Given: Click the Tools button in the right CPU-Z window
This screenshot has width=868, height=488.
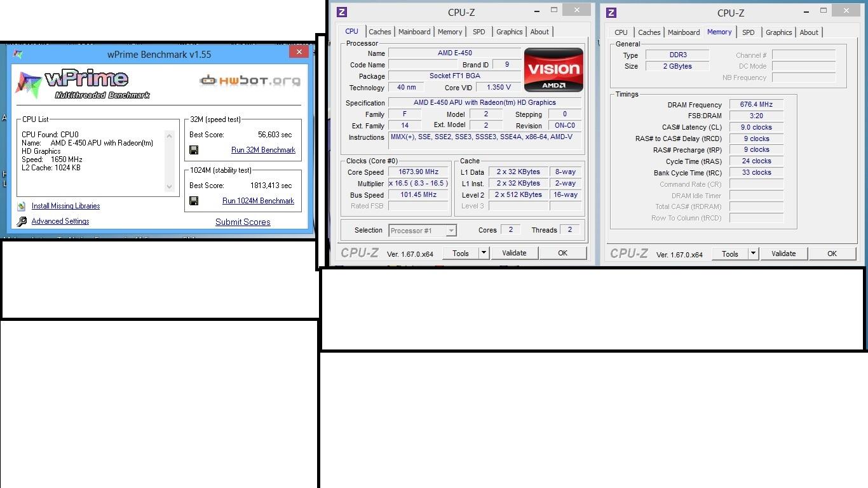Looking at the screenshot, I should click(730, 254).
